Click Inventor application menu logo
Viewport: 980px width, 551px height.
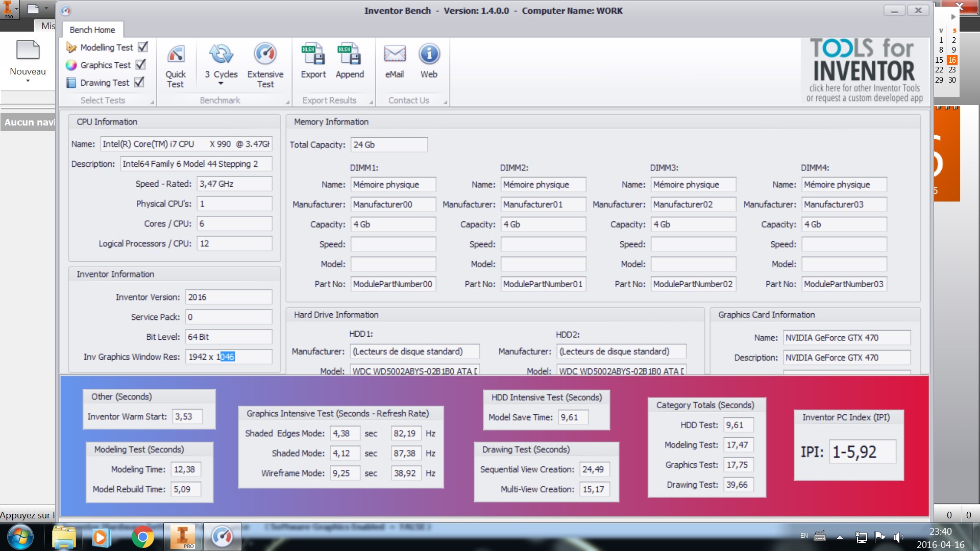tap(9, 9)
